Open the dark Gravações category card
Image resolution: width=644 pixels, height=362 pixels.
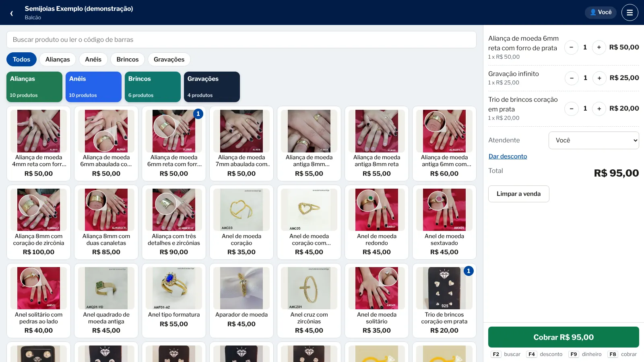click(212, 87)
